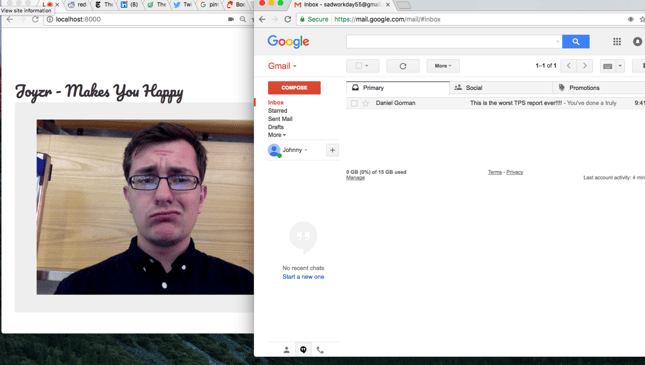Image resolution: width=645 pixels, height=365 pixels.
Task: Click Secure padlock in Gmail window
Action: 314,19
